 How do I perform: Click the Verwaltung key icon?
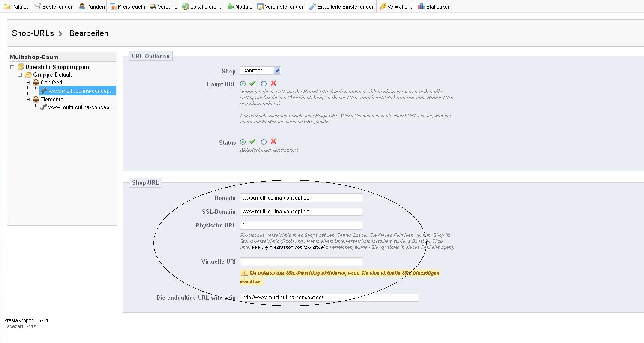(x=383, y=6)
